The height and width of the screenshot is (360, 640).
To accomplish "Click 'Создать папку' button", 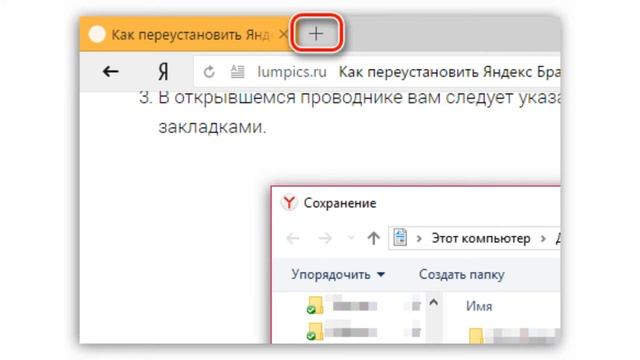I will point(462,274).
